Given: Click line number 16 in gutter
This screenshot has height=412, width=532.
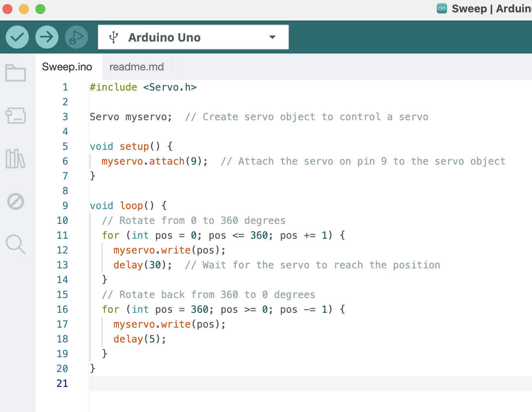Looking at the screenshot, I should [x=62, y=310].
